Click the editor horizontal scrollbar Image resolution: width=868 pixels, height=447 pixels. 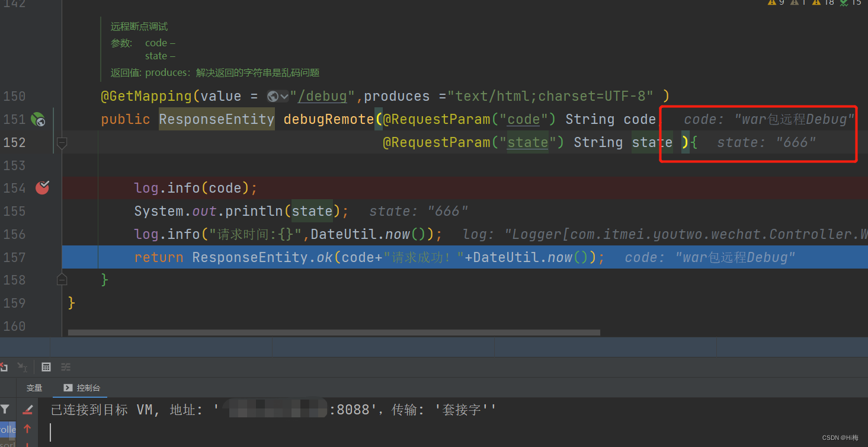[x=334, y=333]
